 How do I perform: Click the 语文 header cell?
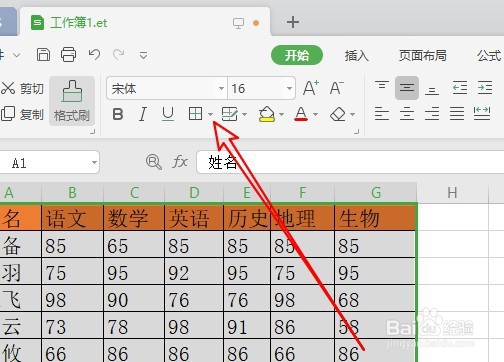pos(72,218)
